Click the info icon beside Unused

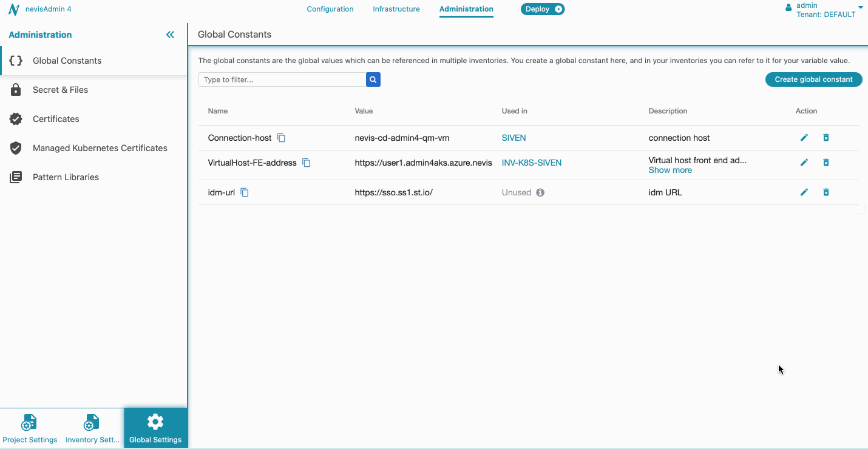pyautogui.click(x=540, y=192)
